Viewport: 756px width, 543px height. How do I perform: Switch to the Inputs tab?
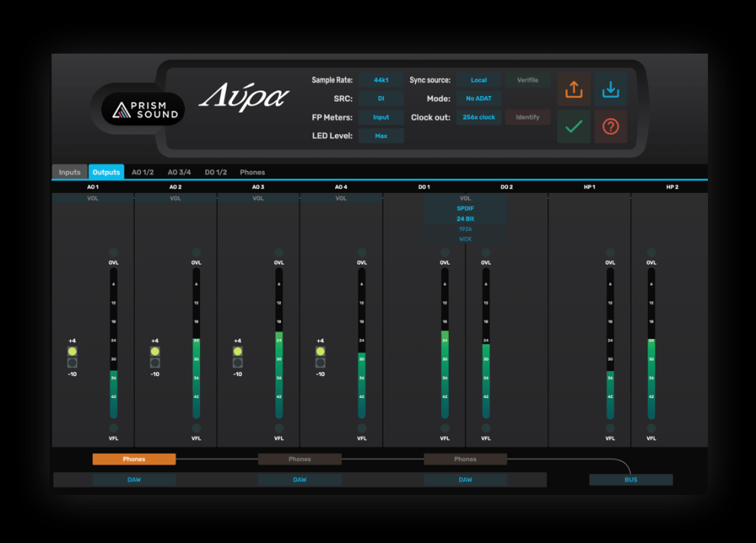tap(69, 172)
